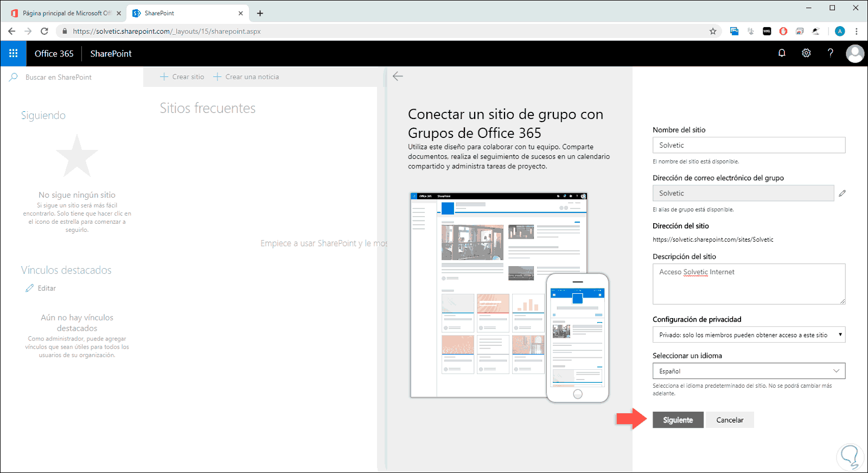
Task: Click the pencil icon next to Editar
Action: tap(29, 288)
